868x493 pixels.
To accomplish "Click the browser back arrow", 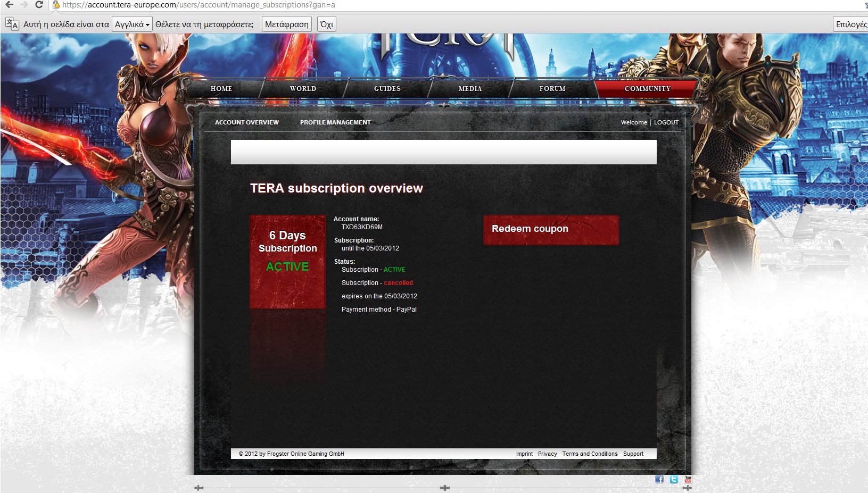I will (x=9, y=5).
